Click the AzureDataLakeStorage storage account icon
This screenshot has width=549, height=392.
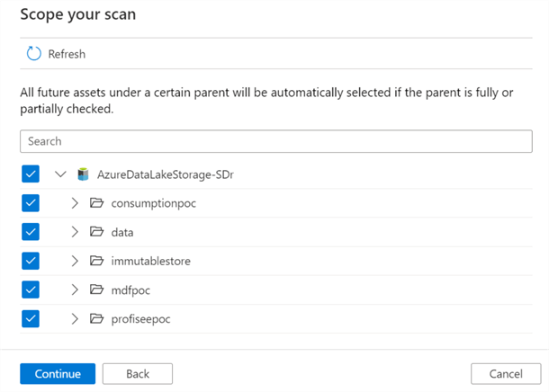click(84, 174)
